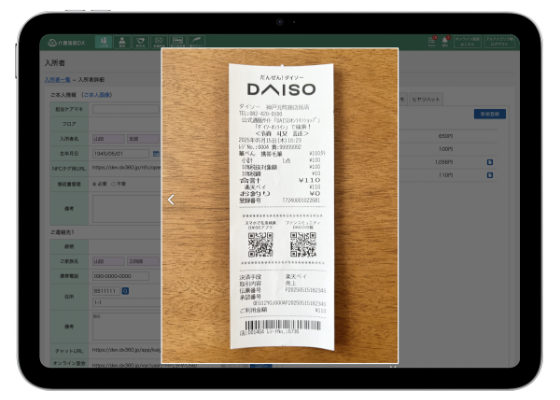
Task: Click the online visit button in the header
Action: (x=467, y=41)
